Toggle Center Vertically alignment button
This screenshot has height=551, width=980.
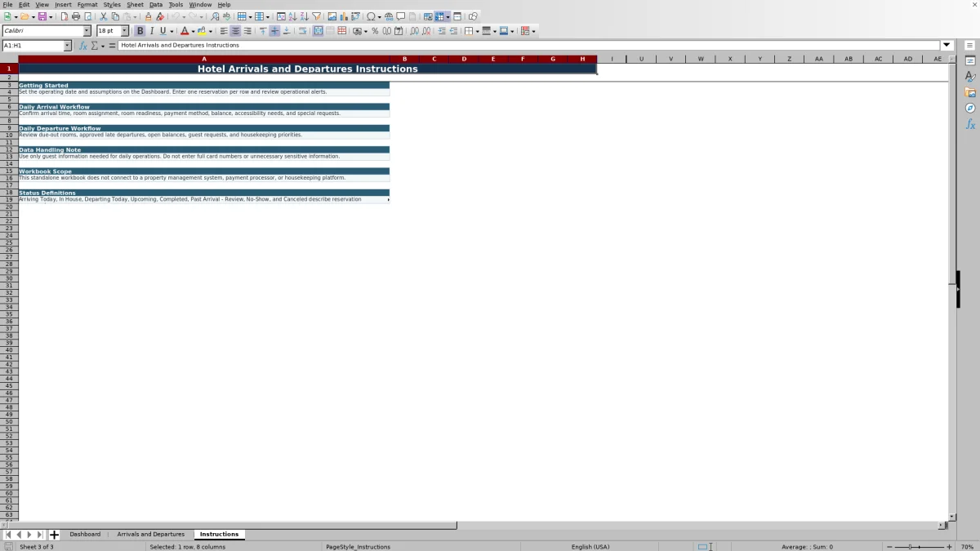coord(274,31)
